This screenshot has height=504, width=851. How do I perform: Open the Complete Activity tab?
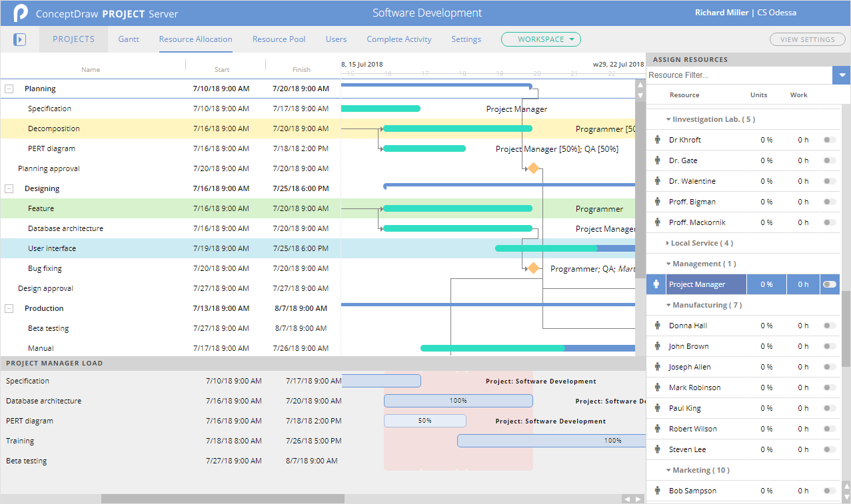399,39
